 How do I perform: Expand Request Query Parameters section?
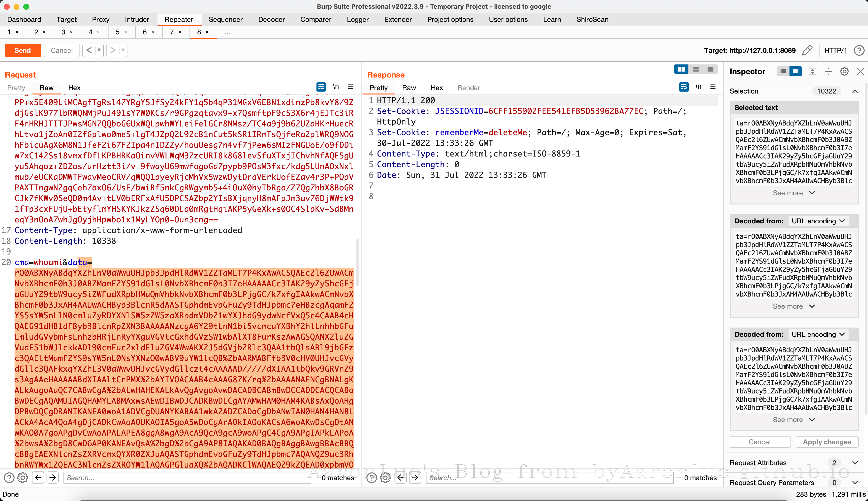click(855, 482)
